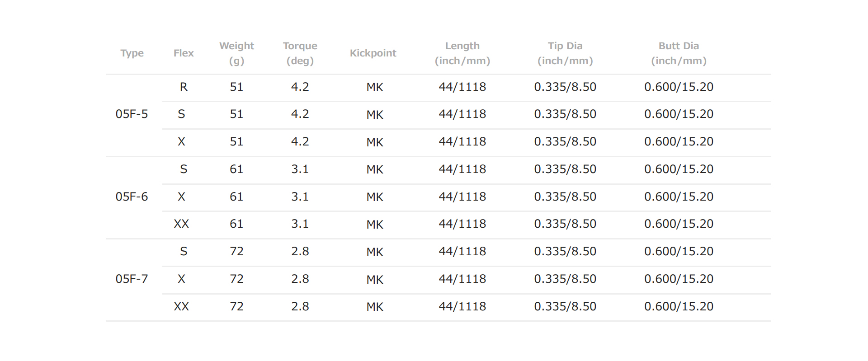Screen dimensions: 868x361
Task: Select the 05F-7 type cell
Action: [x=132, y=279]
